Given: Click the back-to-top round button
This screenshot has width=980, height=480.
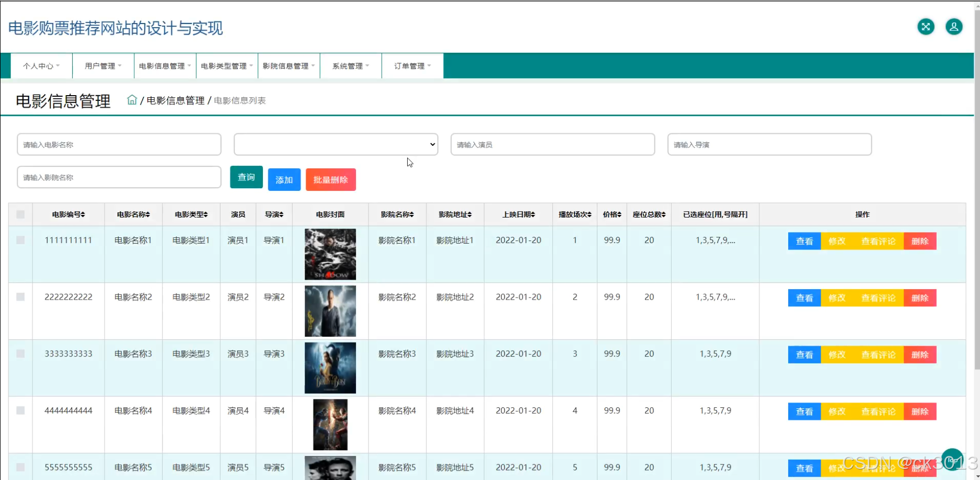Looking at the screenshot, I should tap(952, 460).
